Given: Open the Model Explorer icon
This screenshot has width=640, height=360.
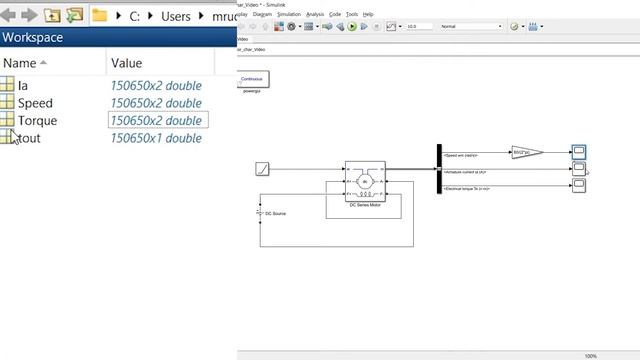Looking at the screenshot, I should pos(309,27).
